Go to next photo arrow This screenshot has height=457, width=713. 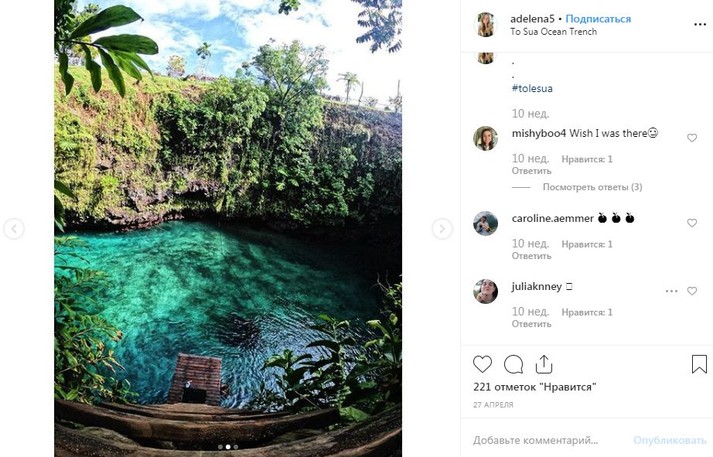(442, 229)
